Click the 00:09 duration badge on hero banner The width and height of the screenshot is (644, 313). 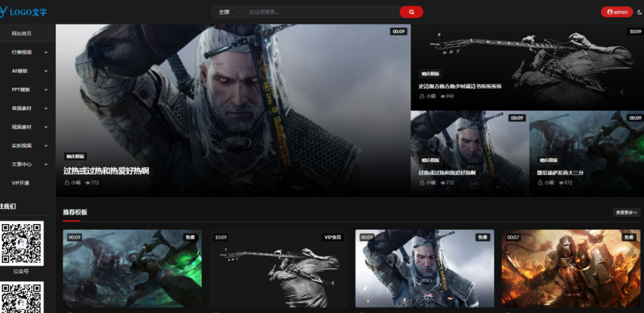pos(399,31)
